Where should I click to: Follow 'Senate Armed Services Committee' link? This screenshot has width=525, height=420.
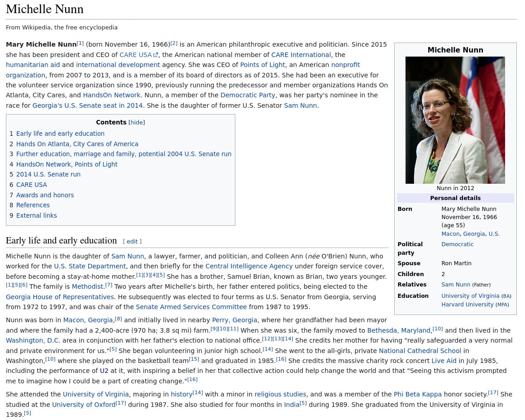tap(191, 307)
